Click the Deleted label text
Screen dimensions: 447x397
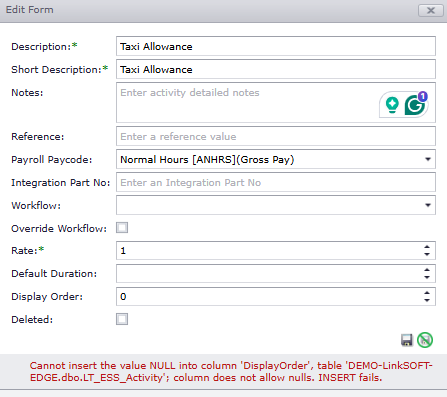pos(32,320)
